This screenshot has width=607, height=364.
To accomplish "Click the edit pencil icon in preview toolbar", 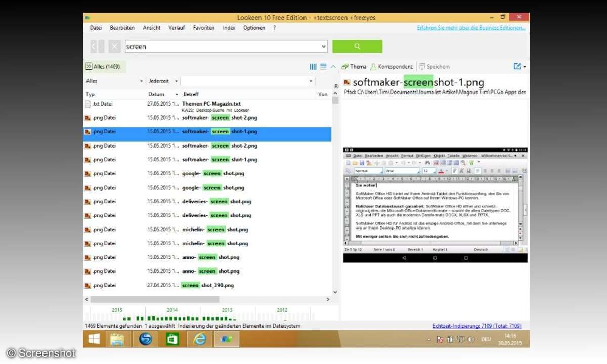I will coord(517,66).
